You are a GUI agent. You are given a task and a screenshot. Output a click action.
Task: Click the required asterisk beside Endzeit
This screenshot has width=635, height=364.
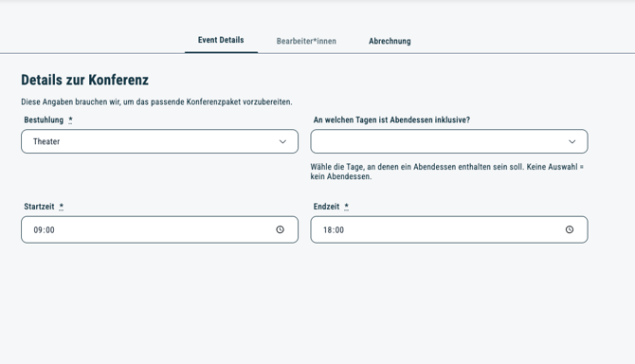pyautogui.click(x=346, y=207)
